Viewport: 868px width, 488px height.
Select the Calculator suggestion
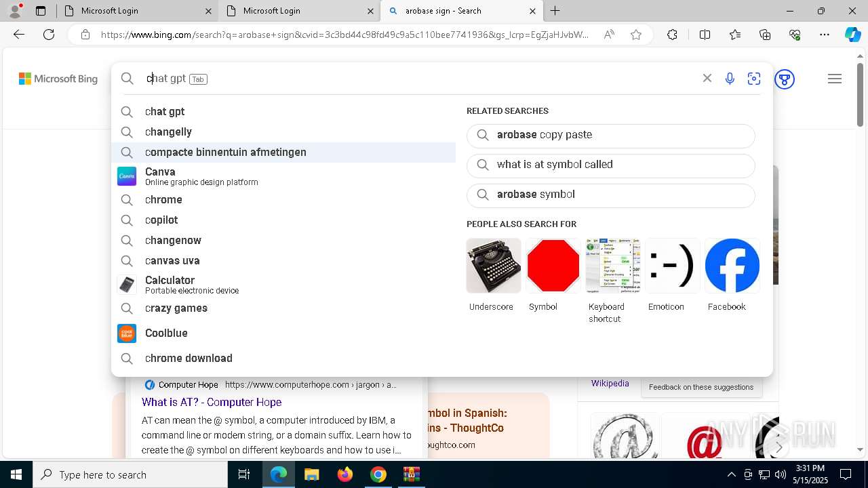point(283,285)
